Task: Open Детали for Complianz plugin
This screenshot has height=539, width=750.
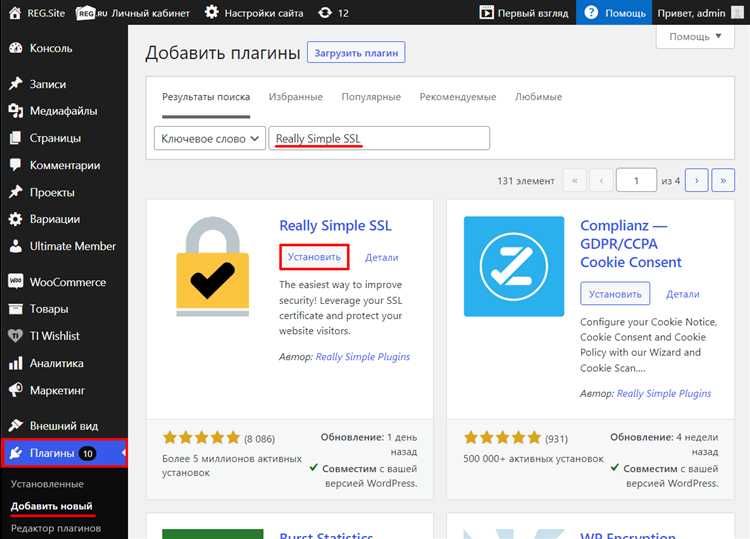Action: pos(683,294)
